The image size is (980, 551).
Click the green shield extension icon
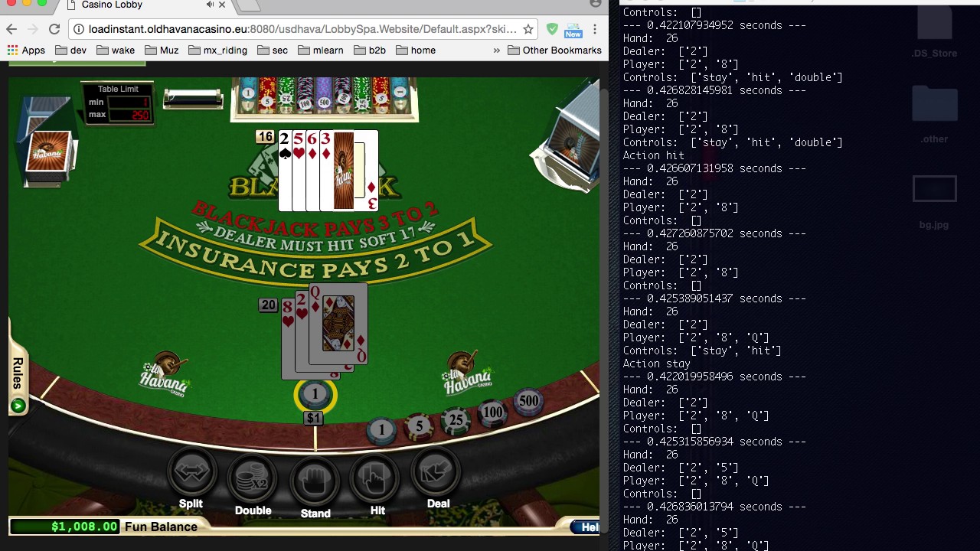(x=552, y=29)
